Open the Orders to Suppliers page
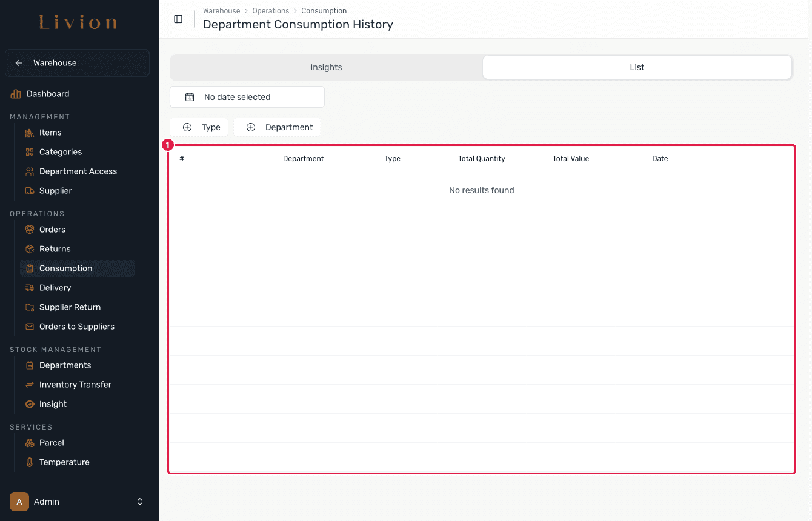 pos(77,327)
